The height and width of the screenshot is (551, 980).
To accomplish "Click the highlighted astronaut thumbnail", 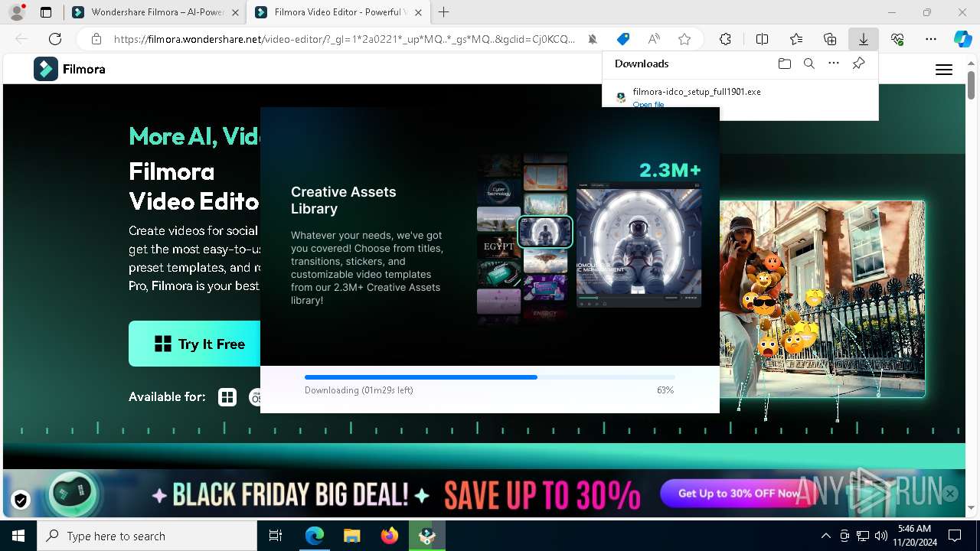I will tap(545, 232).
